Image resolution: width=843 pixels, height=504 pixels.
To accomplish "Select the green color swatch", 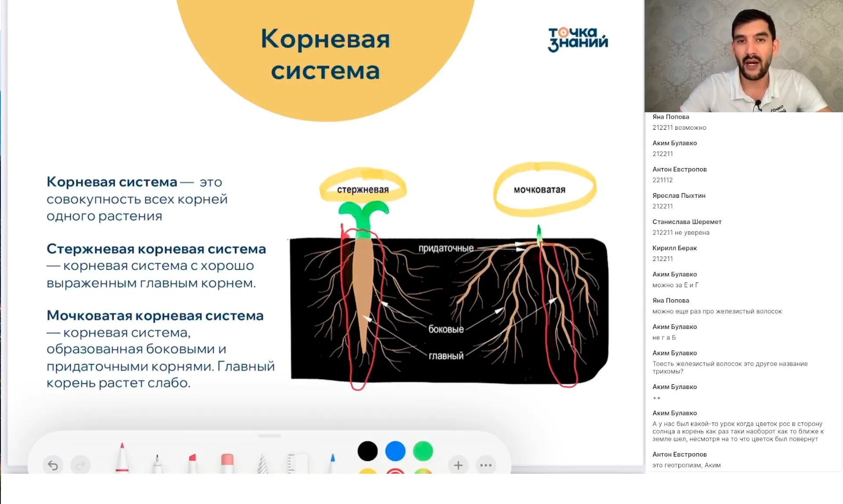I will click(x=423, y=450).
